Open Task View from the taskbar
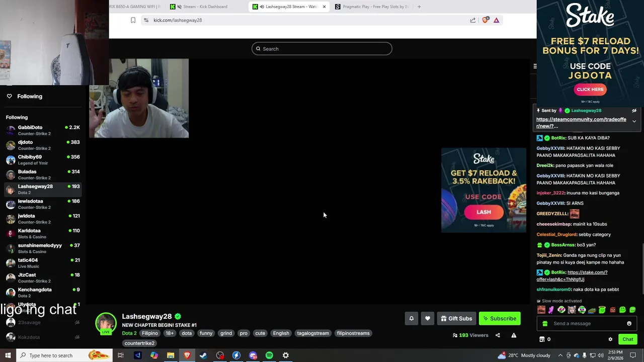This screenshot has width=644, height=362. pos(121,355)
